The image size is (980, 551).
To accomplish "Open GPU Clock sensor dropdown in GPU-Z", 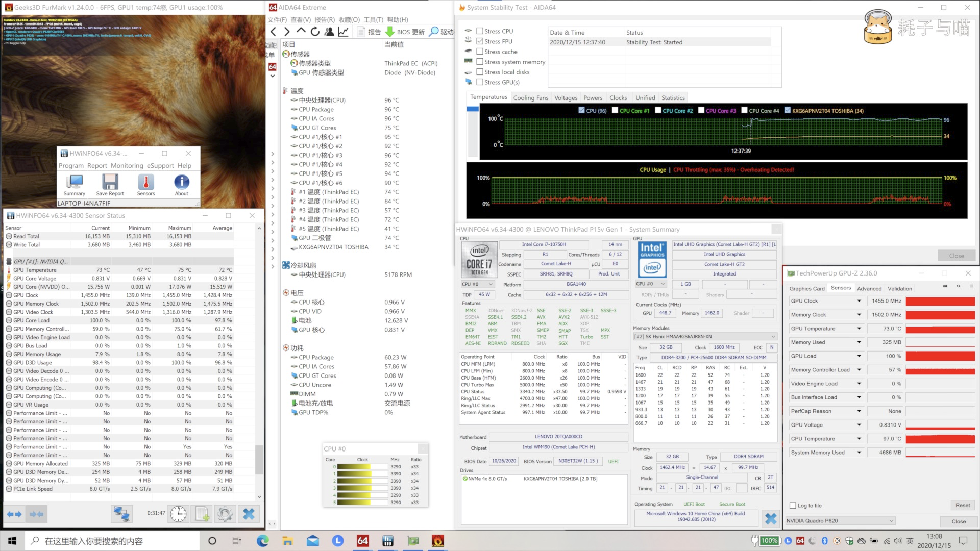I will click(859, 301).
